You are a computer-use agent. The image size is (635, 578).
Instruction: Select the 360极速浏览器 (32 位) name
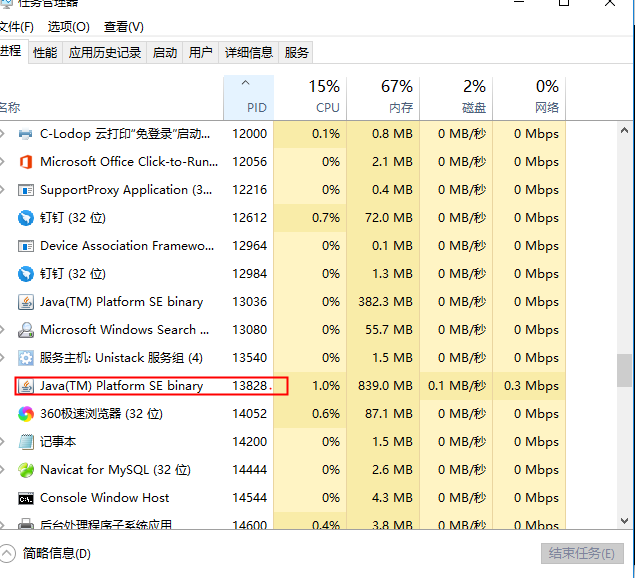pos(101,414)
